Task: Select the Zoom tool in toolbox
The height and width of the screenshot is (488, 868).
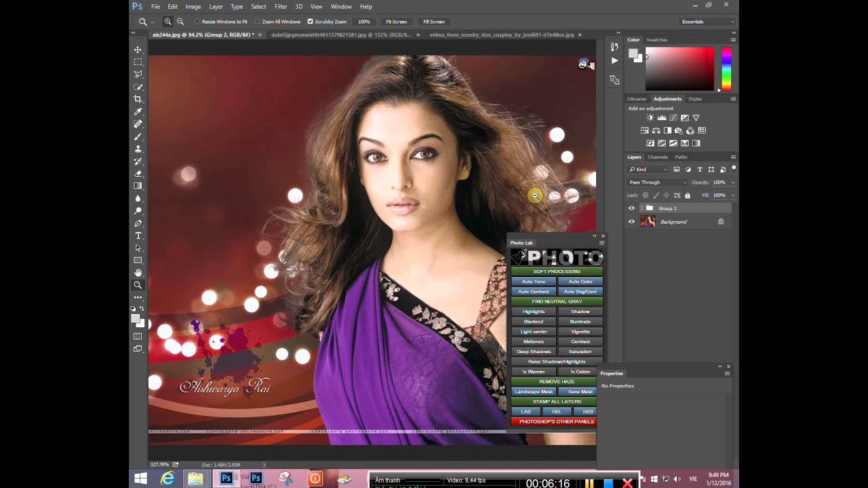Action: click(x=138, y=285)
